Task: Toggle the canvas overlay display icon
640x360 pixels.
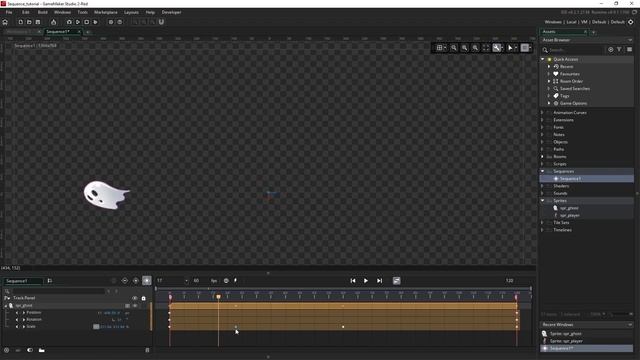Action: pyautogui.click(x=525, y=48)
